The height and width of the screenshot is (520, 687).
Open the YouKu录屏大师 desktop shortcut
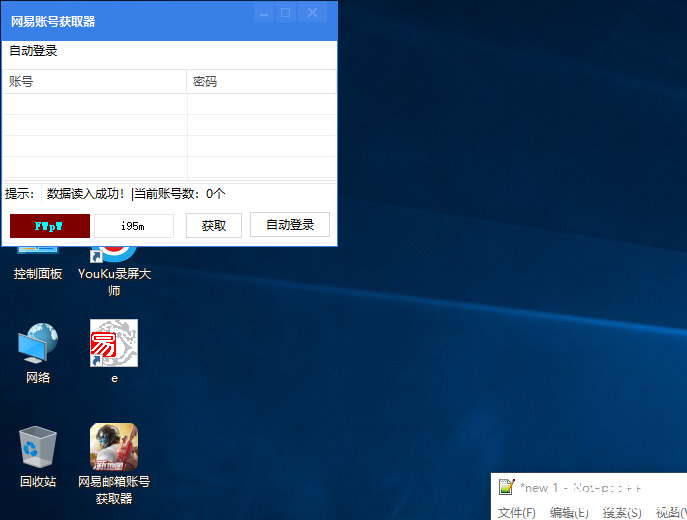pyautogui.click(x=114, y=272)
